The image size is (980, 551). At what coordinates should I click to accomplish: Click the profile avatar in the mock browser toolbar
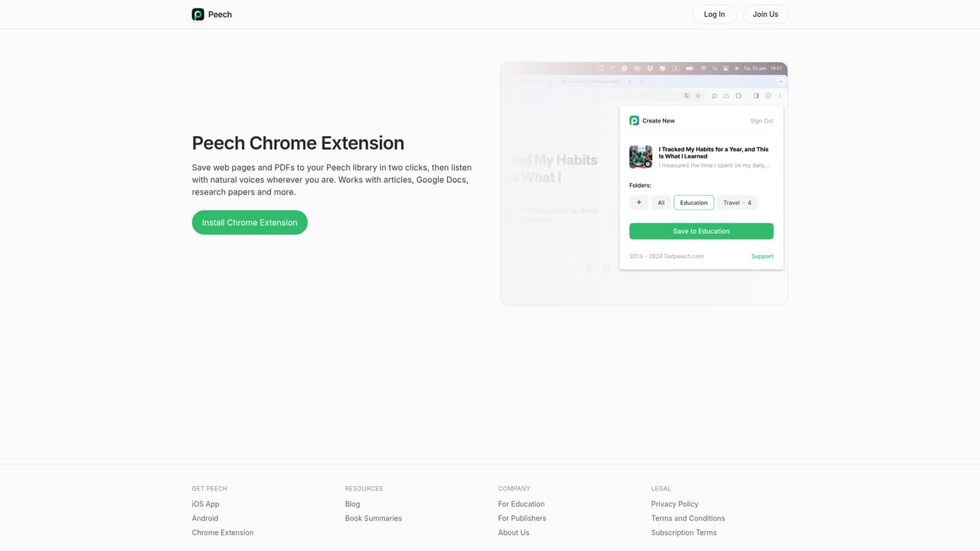tap(768, 96)
